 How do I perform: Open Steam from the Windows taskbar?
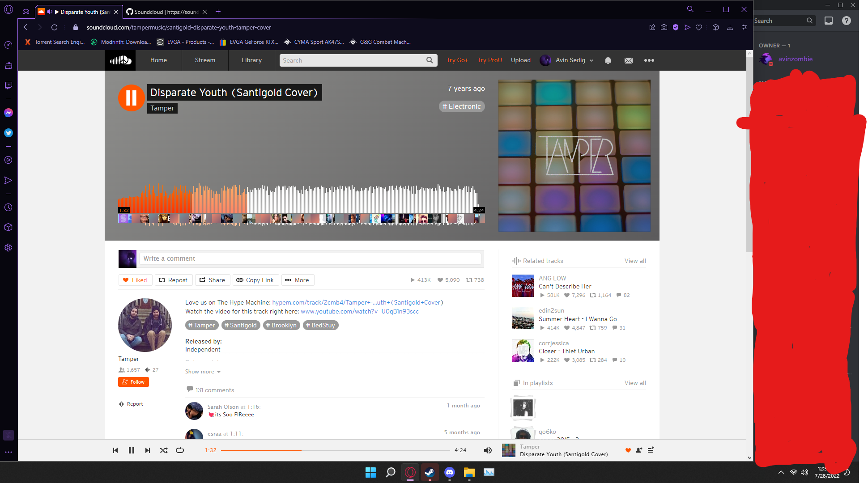click(430, 472)
